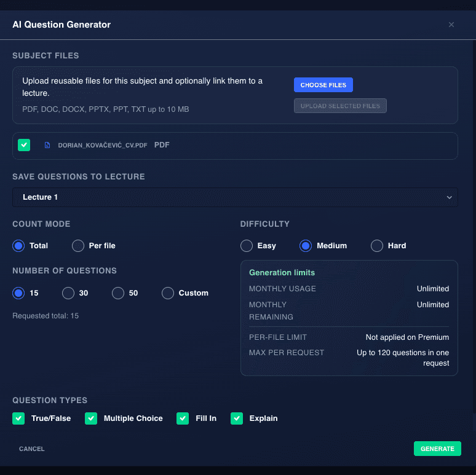The width and height of the screenshot is (476, 475).
Task: Click the green Generate button
Action: coord(437,449)
